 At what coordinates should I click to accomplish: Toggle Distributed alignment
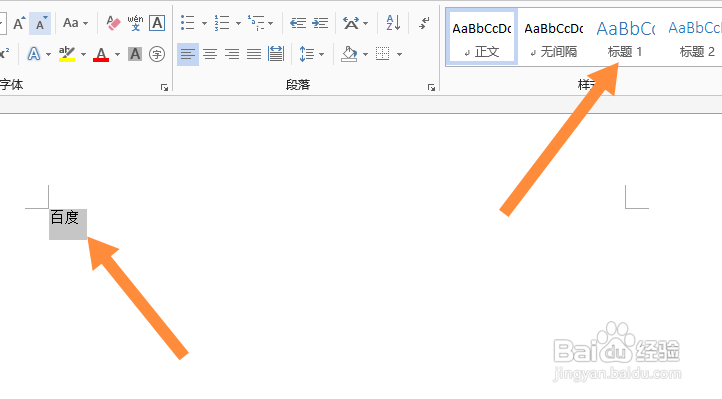tap(276, 54)
